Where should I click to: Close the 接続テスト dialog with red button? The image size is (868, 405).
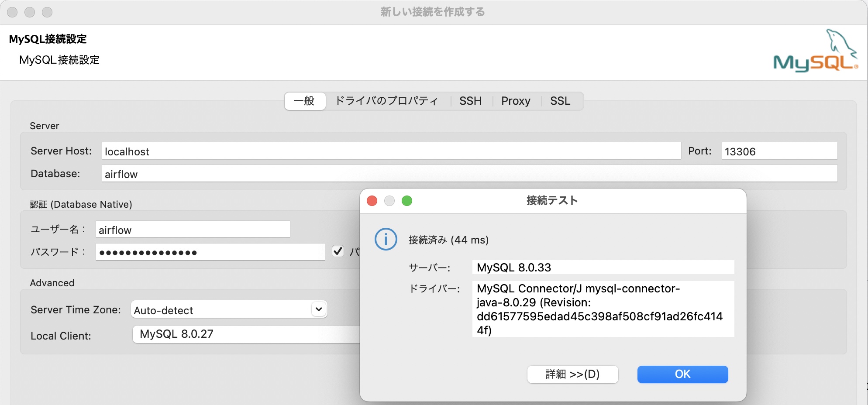point(372,201)
